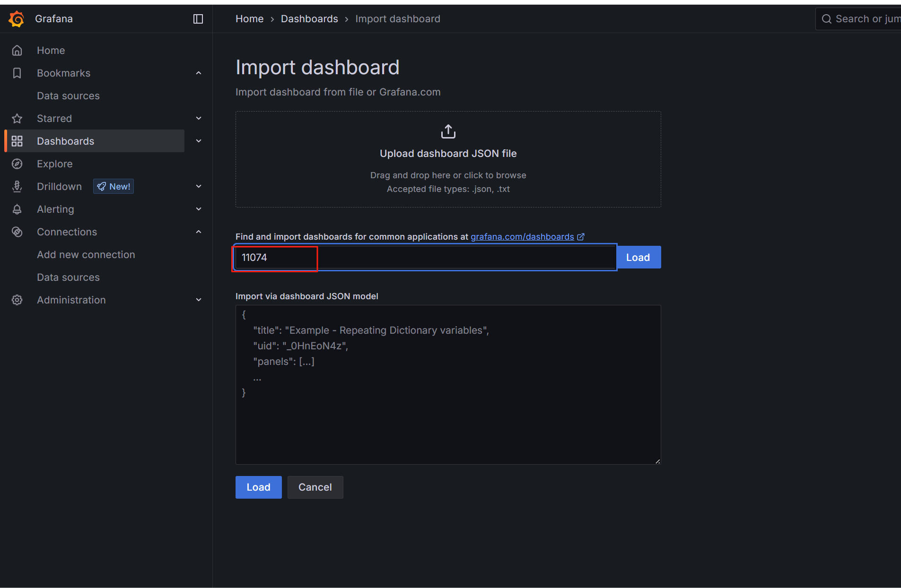Click the Alerting bell icon
Screen dimensions: 901x588
pyautogui.click(x=17, y=209)
